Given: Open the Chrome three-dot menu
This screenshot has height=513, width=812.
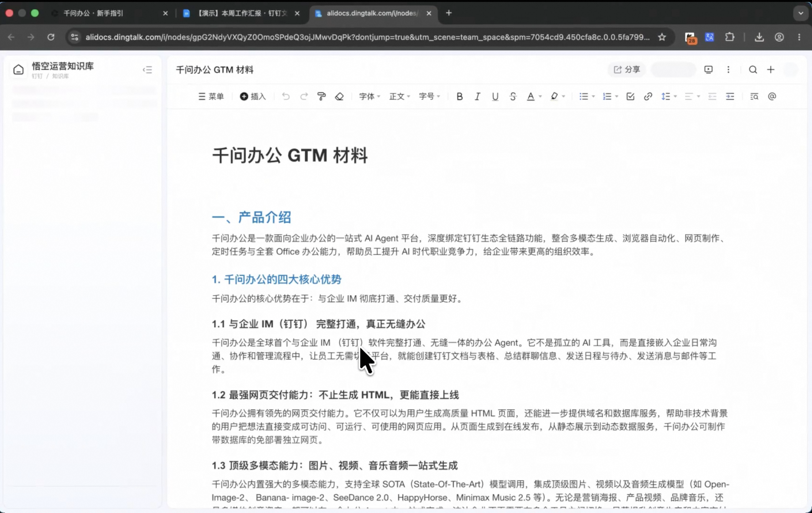Looking at the screenshot, I should 799,37.
